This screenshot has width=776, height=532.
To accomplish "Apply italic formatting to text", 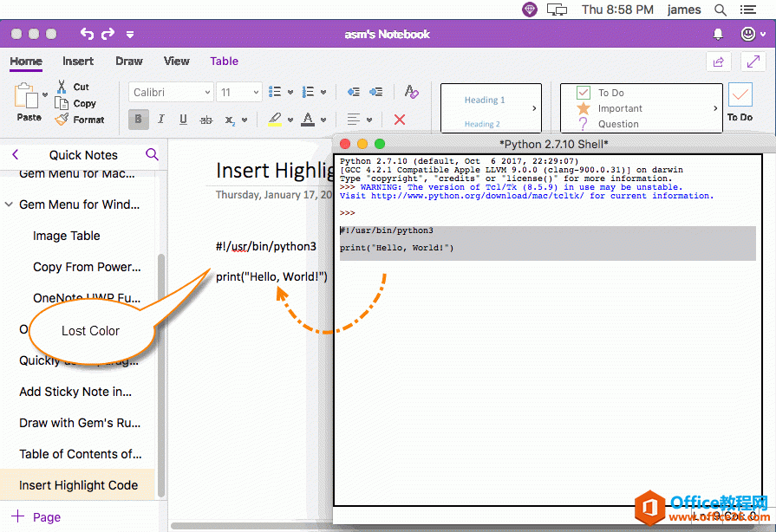I will [160, 119].
